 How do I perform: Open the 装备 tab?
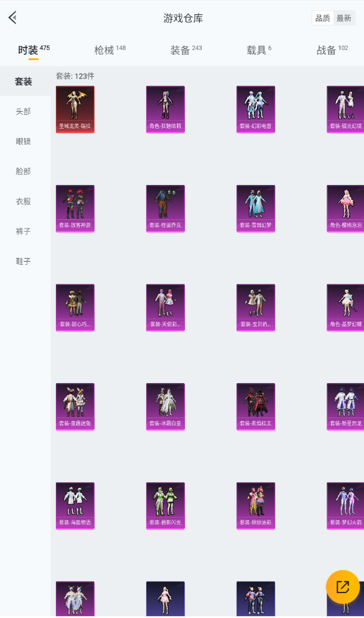186,50
